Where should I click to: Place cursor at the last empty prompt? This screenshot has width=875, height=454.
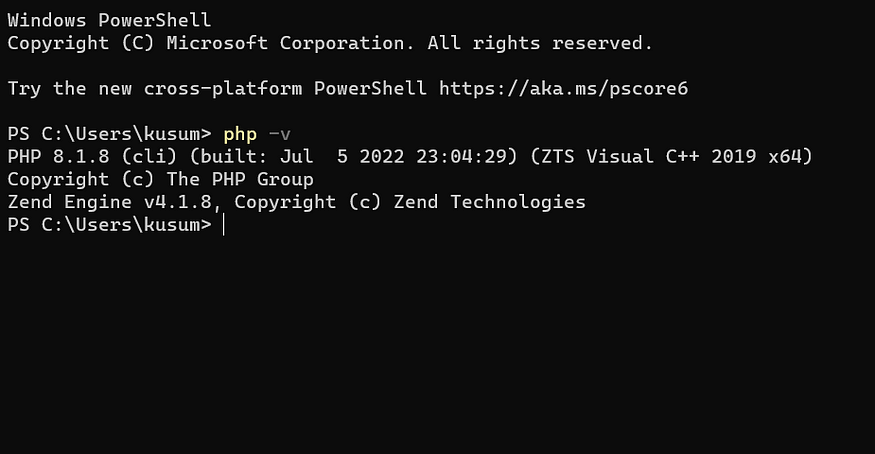(x=224, y=225)
